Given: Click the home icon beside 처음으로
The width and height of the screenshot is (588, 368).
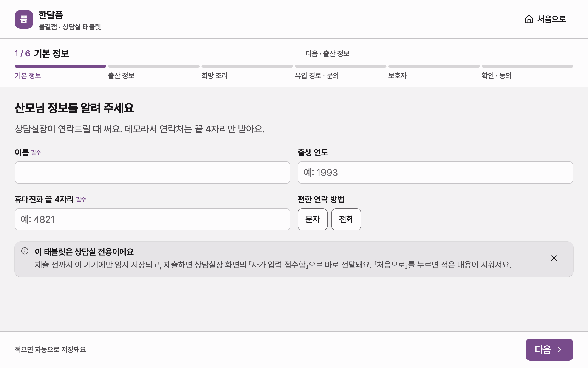Looking at the screenshot, I should [529, 19].
